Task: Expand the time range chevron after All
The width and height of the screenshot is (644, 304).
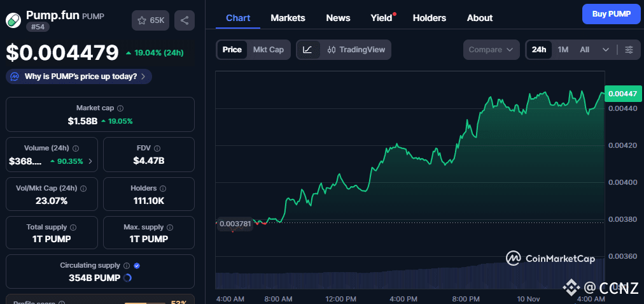Action: click(606, 50)
